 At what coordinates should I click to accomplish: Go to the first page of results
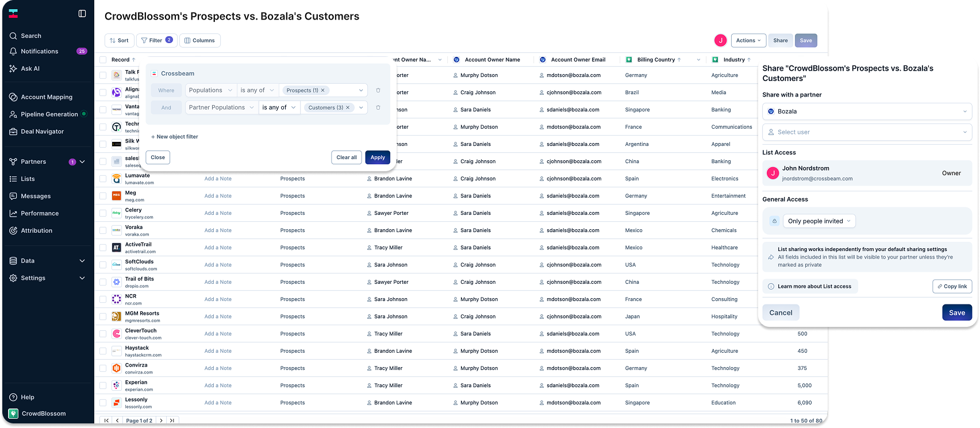pos(106,421)
